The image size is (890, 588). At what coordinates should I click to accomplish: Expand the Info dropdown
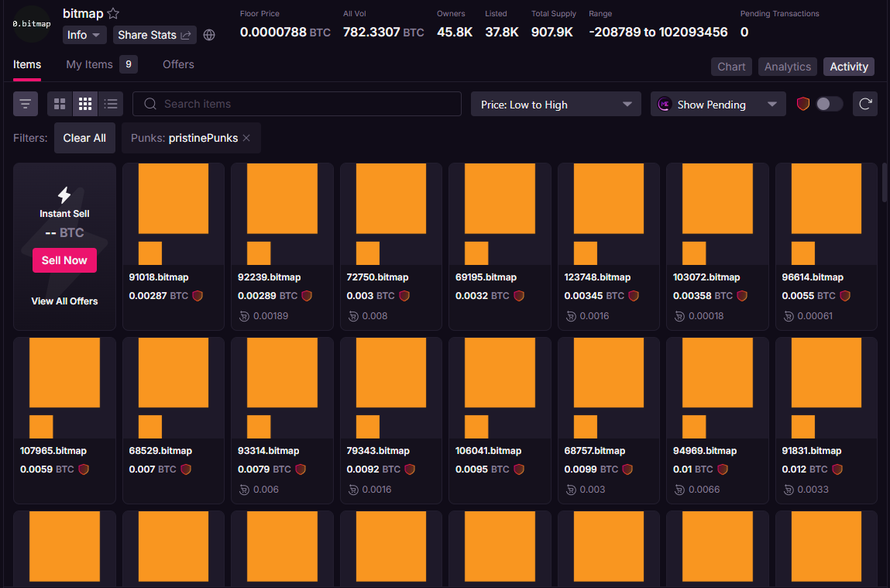(x=84, y=35)
